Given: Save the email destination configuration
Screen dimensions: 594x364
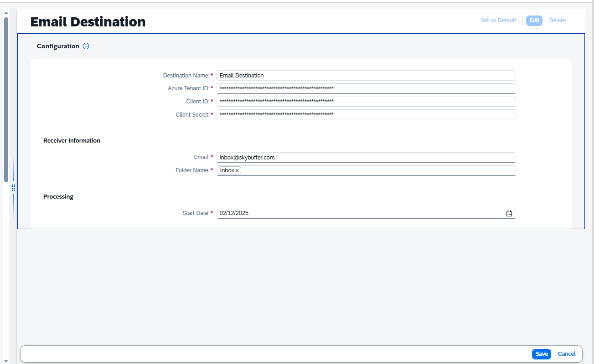Looking at the screenshot, I should point(541,354).
